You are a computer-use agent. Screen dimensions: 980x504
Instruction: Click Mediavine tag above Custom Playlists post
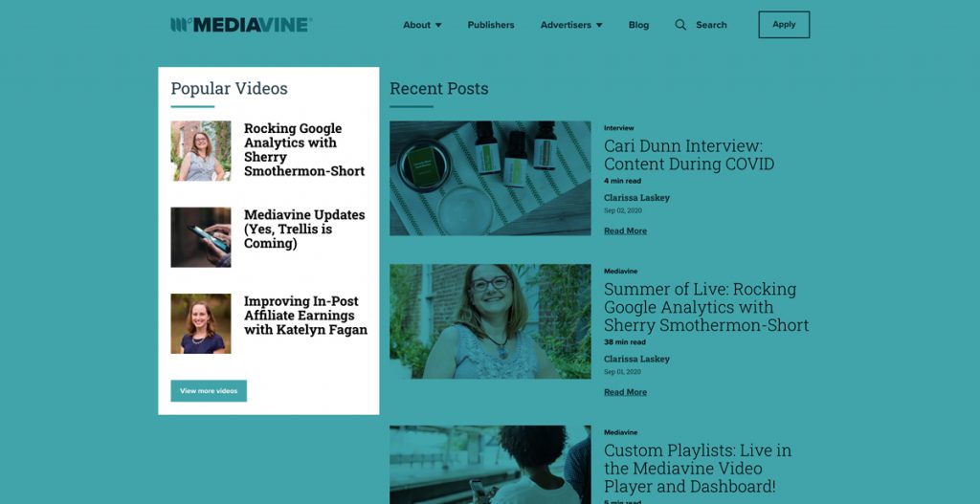[620, 432]
